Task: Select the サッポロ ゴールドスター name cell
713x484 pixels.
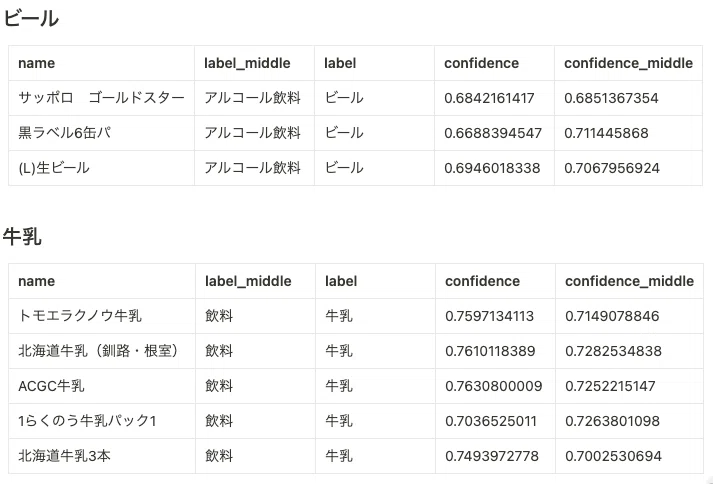Action: (101, 98)
